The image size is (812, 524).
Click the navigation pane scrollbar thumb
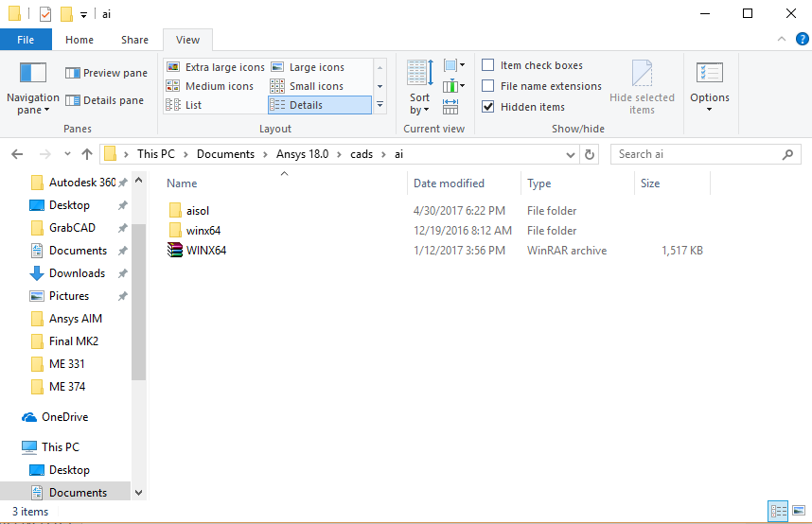coord(138,302)
